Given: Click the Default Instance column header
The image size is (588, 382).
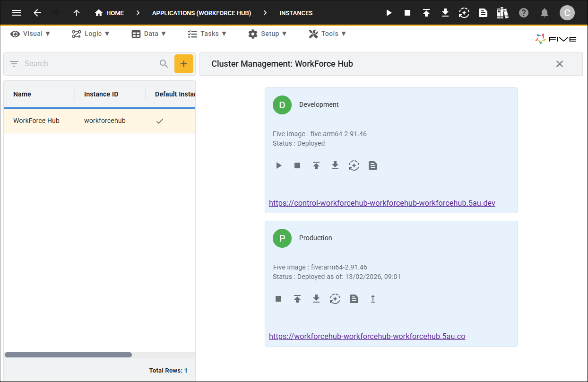Looking at the screenshot, I should [x=175, y=94].
